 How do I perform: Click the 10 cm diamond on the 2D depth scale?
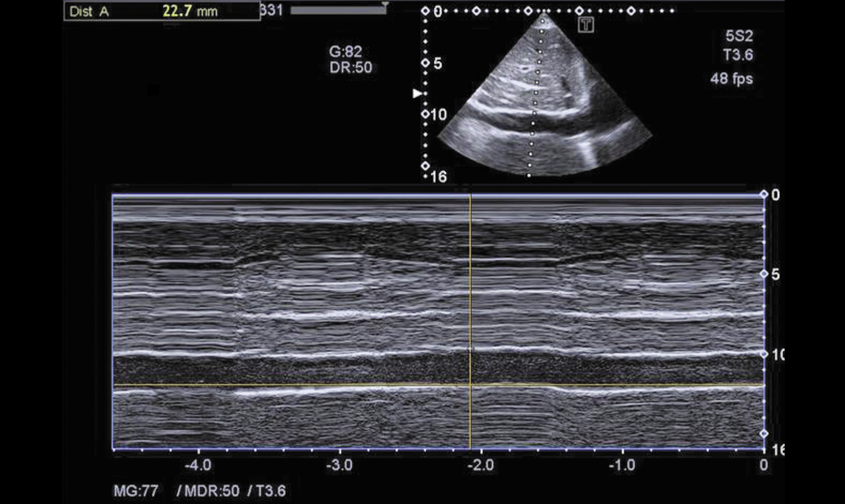(425, 114)
